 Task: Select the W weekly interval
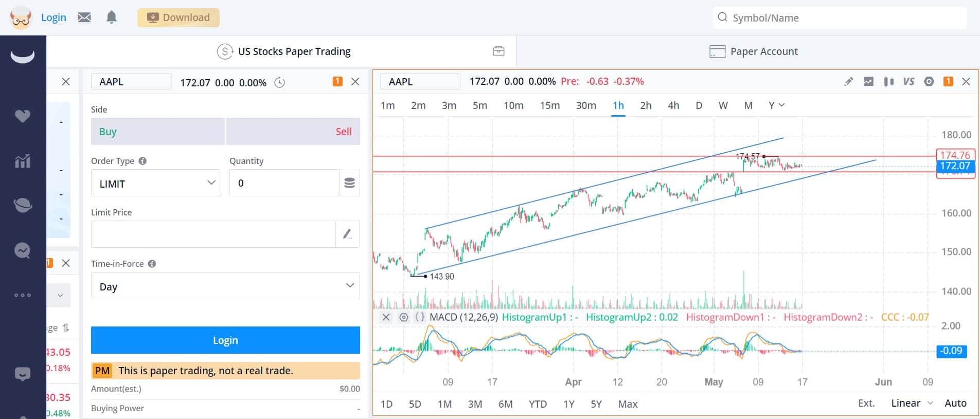(723, 105)
